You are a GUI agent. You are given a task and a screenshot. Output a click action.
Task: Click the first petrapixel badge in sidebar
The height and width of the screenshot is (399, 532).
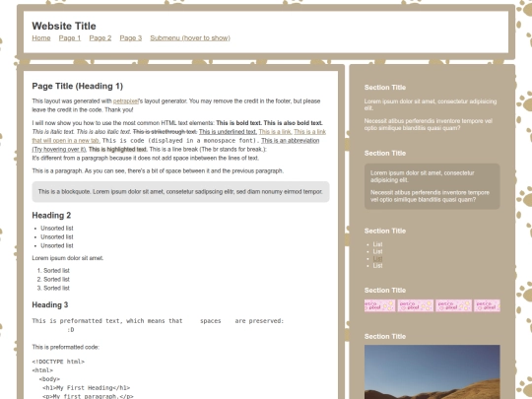pos(379,305)
